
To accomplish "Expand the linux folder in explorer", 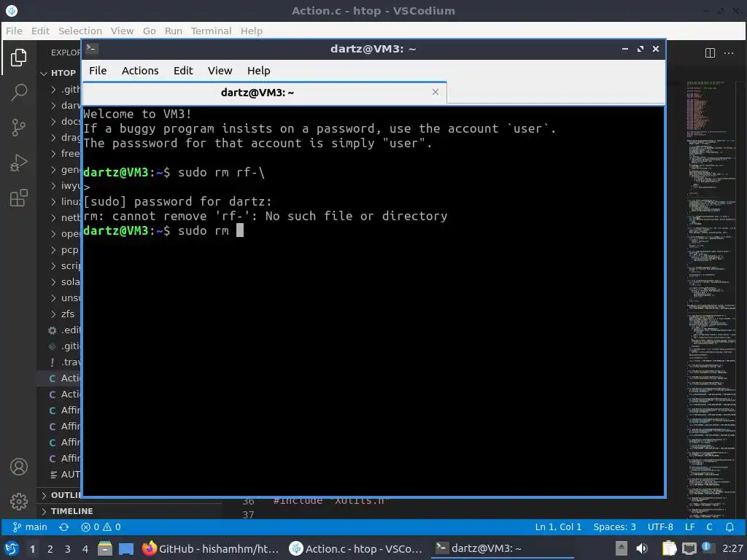I will [66, 202].
